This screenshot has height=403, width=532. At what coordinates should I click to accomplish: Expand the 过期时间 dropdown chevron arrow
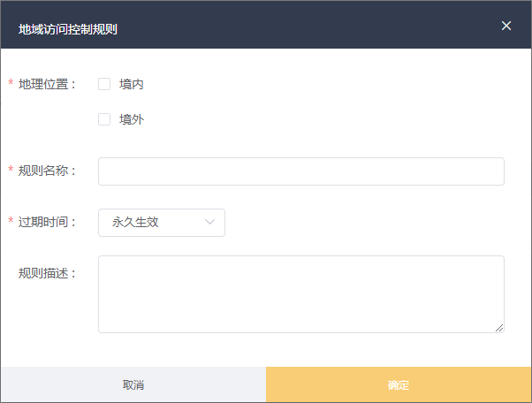[x=210, y=223]
